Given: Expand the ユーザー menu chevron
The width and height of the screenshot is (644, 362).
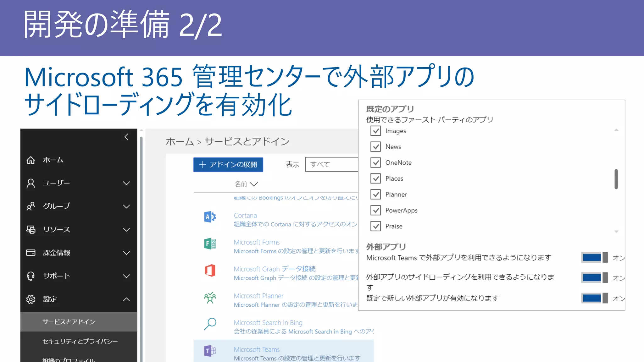Looking at the screenshot, I should coord(126,183).
